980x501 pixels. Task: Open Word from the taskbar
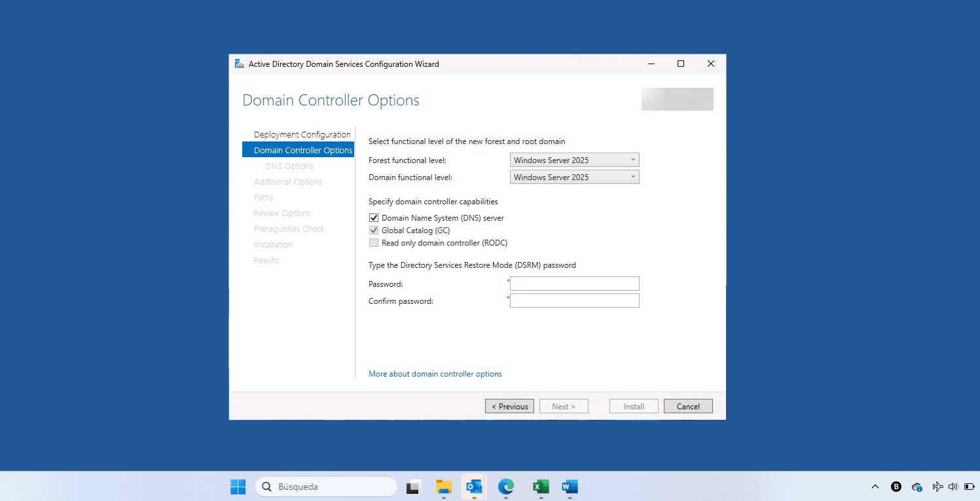570,487
